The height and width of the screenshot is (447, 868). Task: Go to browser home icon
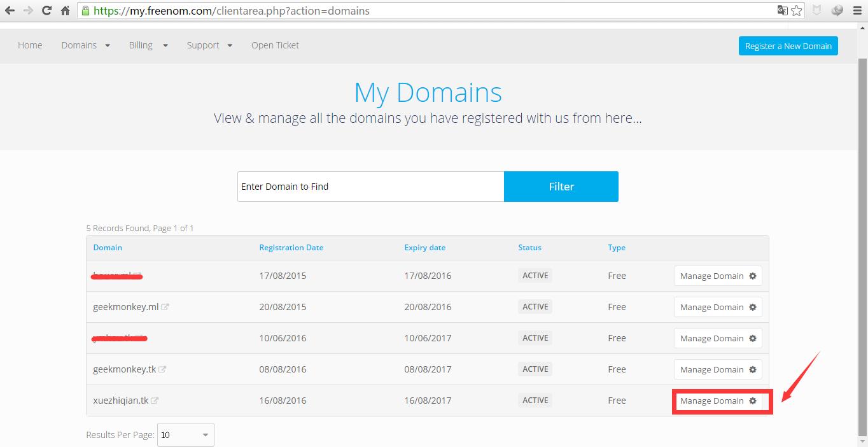(65, 11)
